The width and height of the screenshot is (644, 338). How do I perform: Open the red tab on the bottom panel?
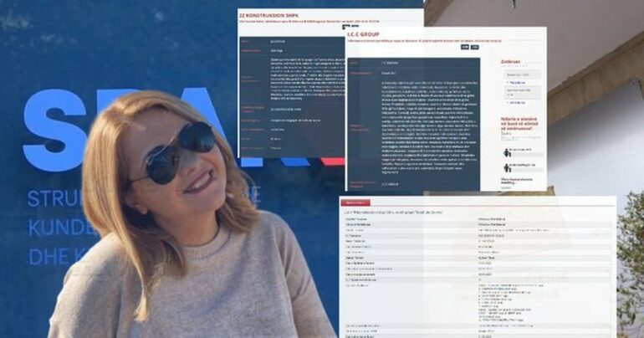coord(355,202)
